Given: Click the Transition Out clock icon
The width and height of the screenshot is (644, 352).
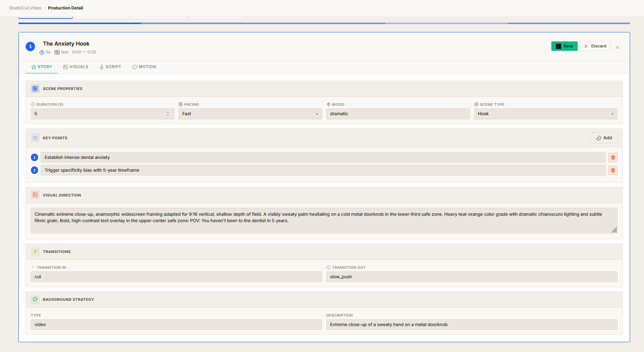Looking at the screenshot, I should click(x=329, y=267).
